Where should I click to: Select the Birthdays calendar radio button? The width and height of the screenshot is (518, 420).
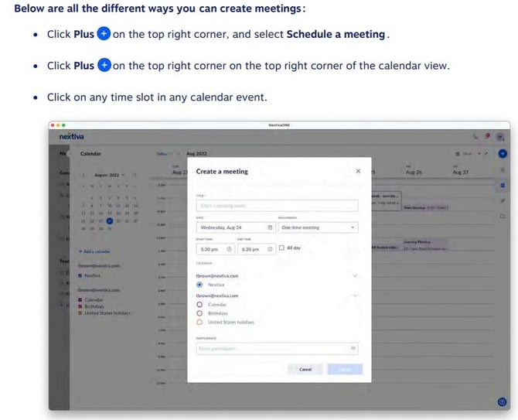(200, 313)
